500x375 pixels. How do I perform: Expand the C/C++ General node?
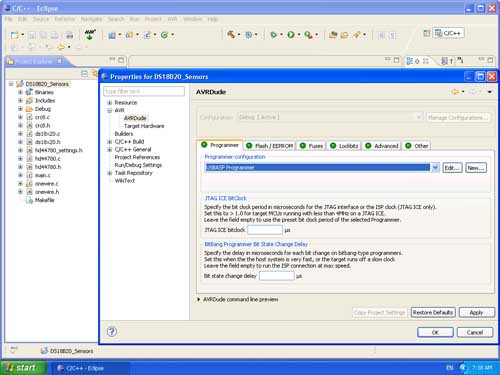pos(110,150)
